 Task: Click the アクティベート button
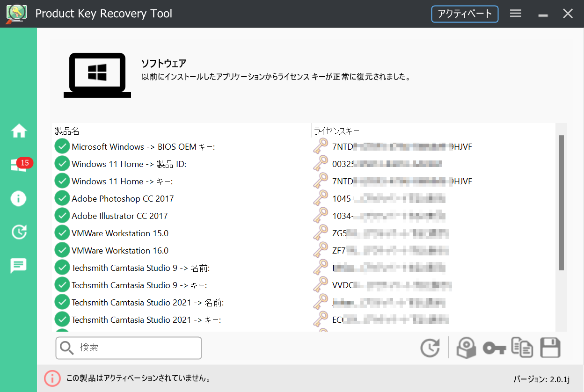[x=465, y=14]
